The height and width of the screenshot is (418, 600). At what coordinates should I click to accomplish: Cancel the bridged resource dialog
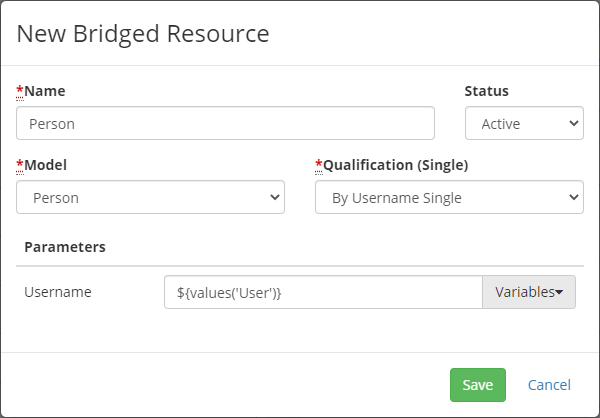[x=549, y=385]
